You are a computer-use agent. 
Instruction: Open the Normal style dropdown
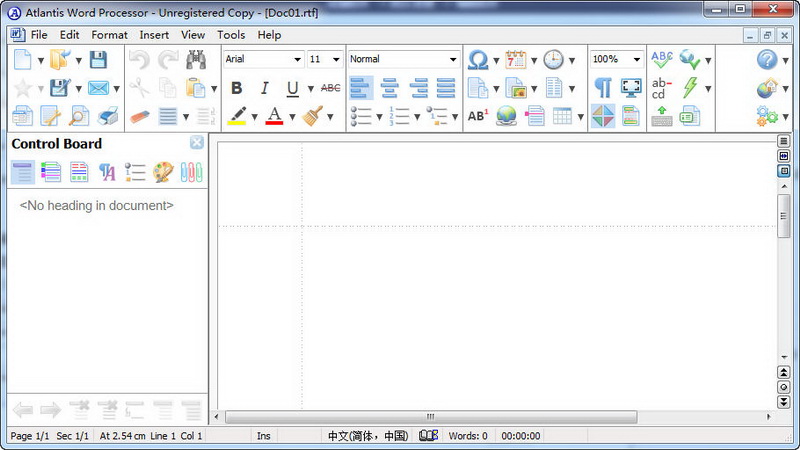click(453, 59)
